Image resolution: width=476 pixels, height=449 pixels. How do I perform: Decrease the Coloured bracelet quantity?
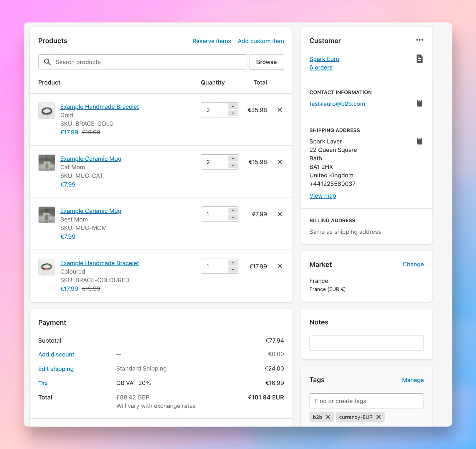point(233,270)
